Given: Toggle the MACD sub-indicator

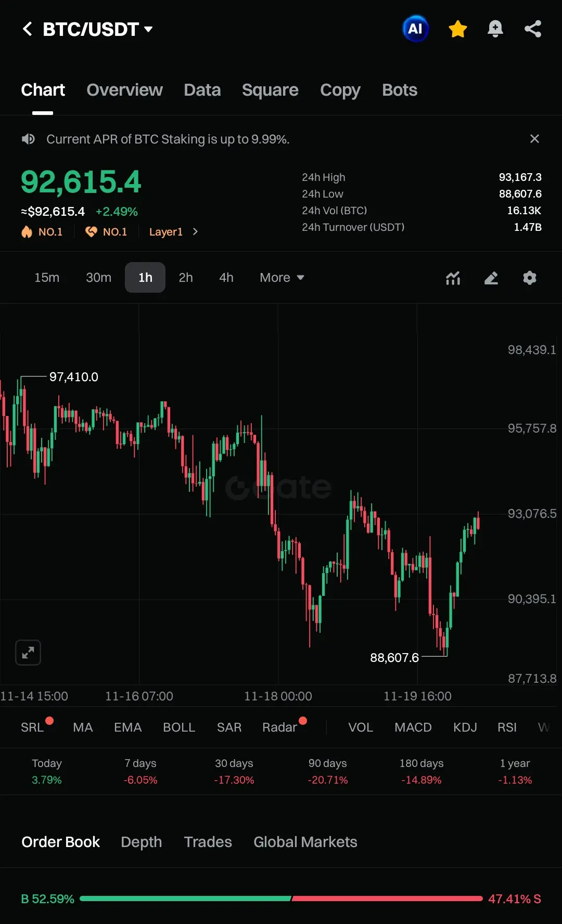Looking at the screenshot, I should tap(413, 727).
